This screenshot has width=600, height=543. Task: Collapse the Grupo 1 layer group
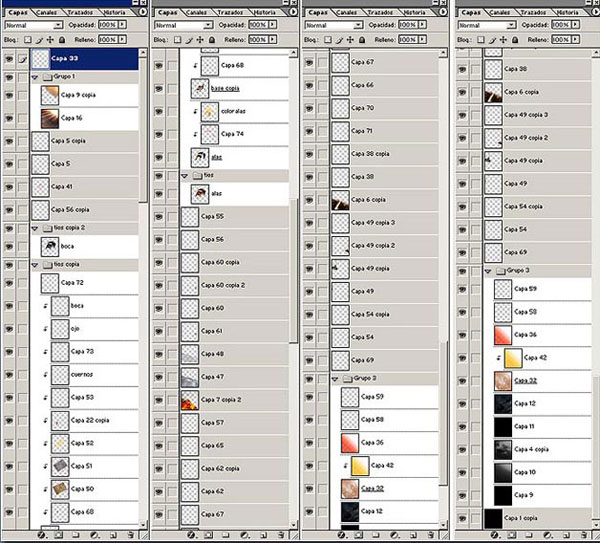coord(35,77)
